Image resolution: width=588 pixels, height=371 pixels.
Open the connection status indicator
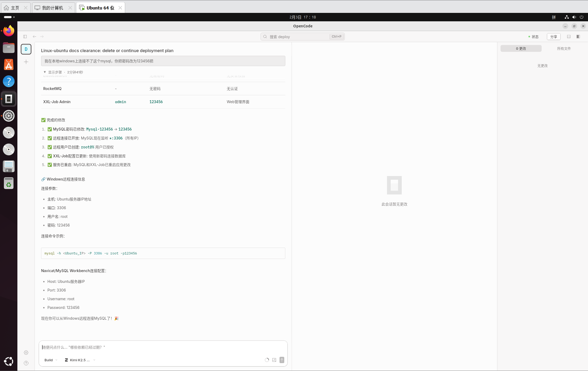pos(533,37)
